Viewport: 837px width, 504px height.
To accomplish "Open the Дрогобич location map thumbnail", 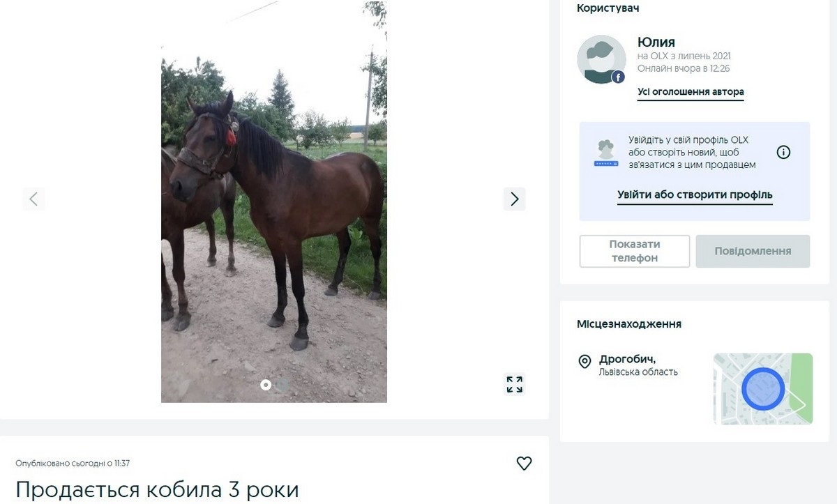I will pos(763,388).
